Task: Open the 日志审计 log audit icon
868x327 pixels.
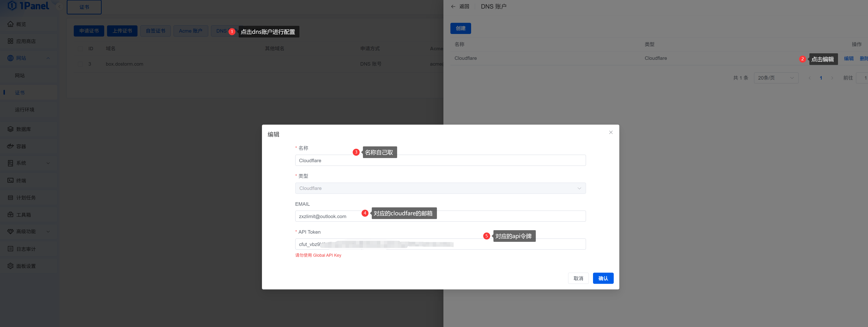Action: [x=10, y=249]
